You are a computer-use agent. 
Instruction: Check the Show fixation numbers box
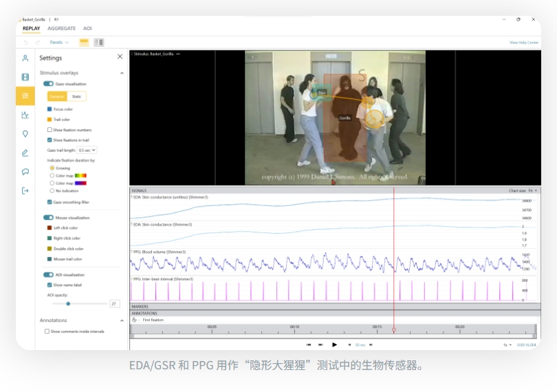coord(50,130)
